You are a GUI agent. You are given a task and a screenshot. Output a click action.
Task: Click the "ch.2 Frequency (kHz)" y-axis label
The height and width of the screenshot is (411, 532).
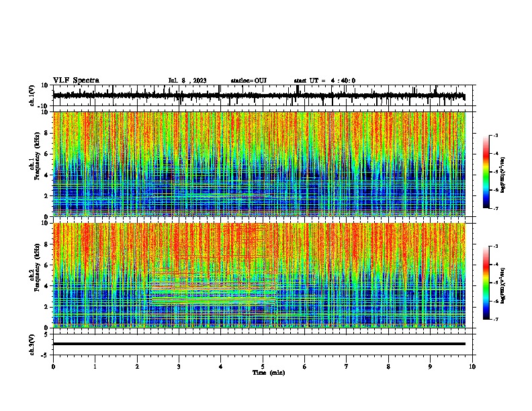[x=34, y=267]
